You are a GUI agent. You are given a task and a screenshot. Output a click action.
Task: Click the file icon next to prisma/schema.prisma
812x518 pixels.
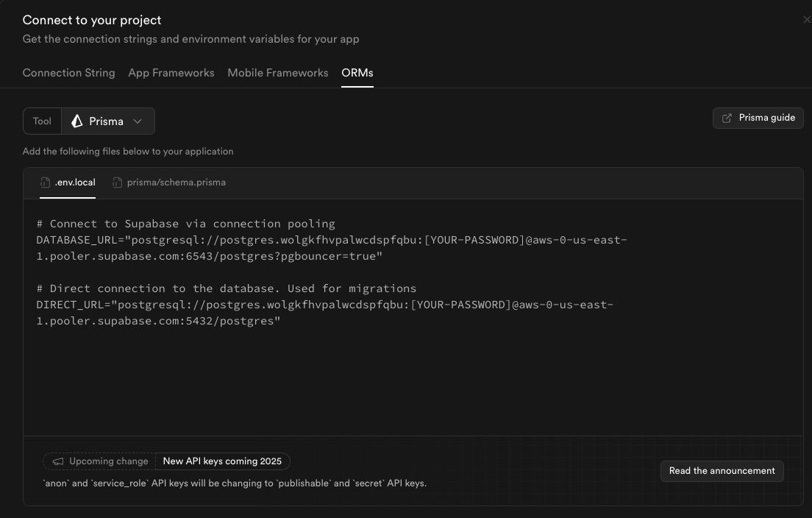click(117, 182)
